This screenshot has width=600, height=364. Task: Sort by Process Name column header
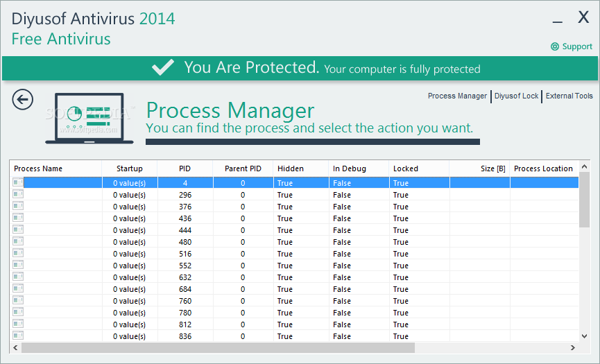coord(56,168)
